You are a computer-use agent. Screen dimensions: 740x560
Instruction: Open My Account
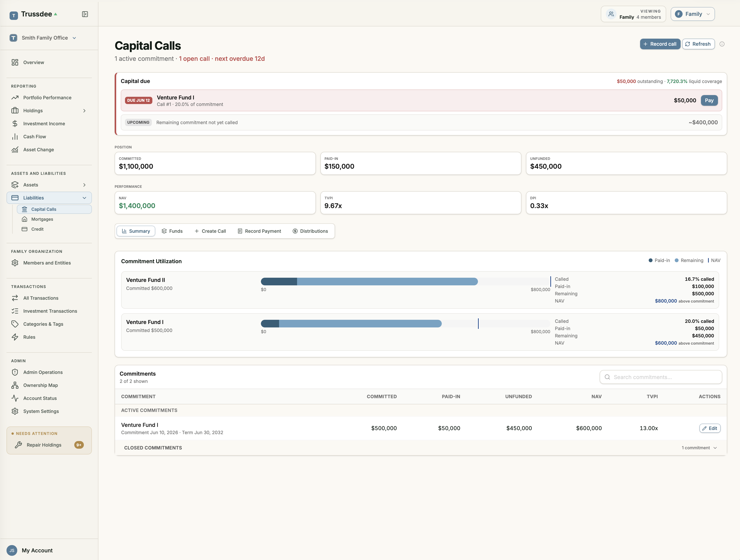point(37,551)
